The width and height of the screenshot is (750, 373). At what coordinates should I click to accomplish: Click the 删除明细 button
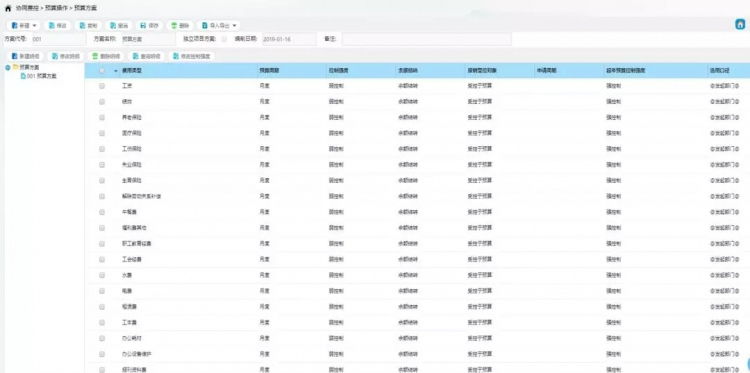click(106, 56)
